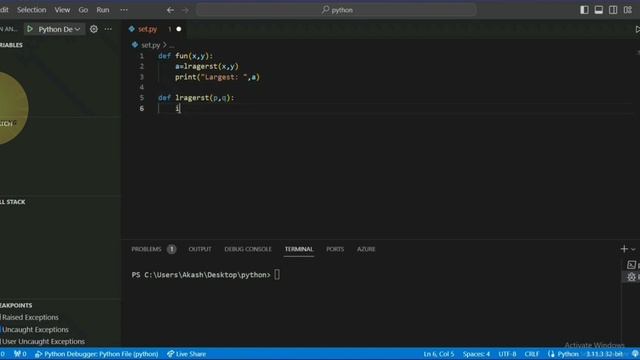Select interpreter version 3.11.3 32-bit
640x360 pixels.
tap(604, 354)
